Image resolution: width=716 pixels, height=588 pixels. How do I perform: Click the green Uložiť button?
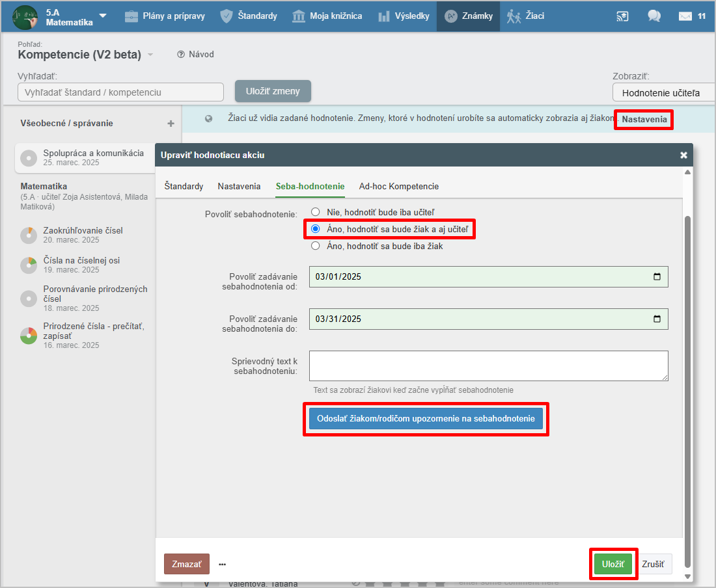613,564
